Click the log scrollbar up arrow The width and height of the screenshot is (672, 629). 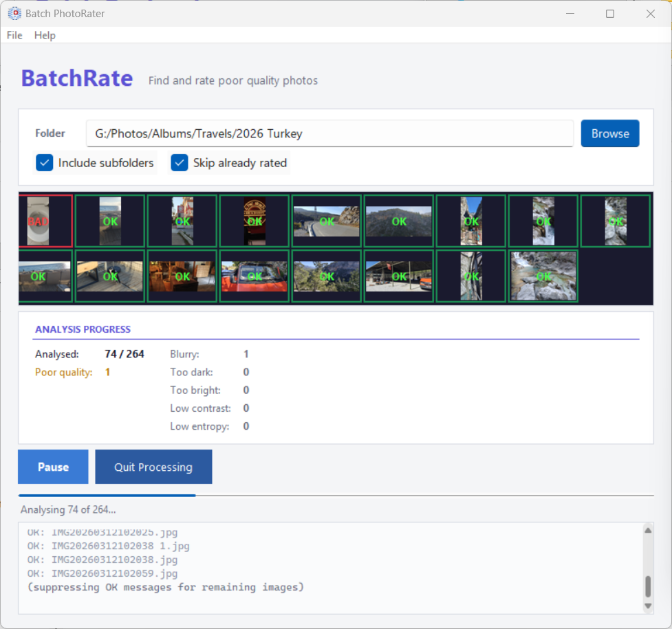(x=647, y=530)
